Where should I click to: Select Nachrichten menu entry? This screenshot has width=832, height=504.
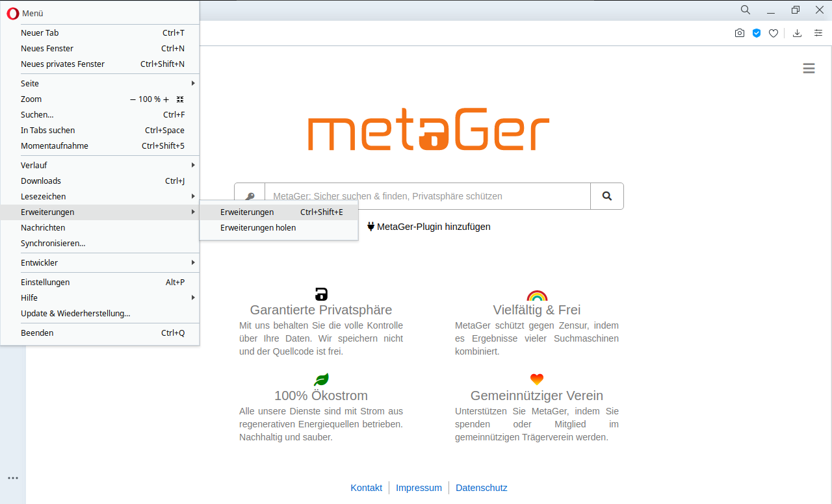click(x=100, y=228)
